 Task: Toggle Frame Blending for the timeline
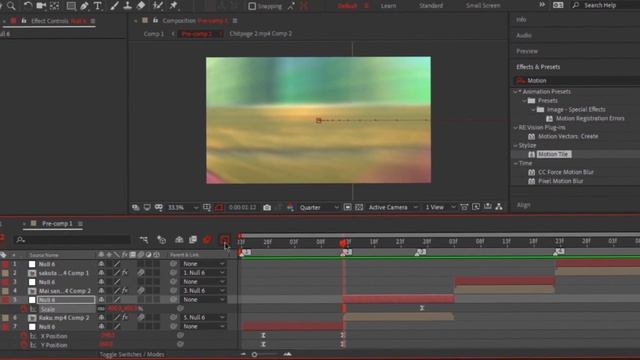click(x=193, y=240)
